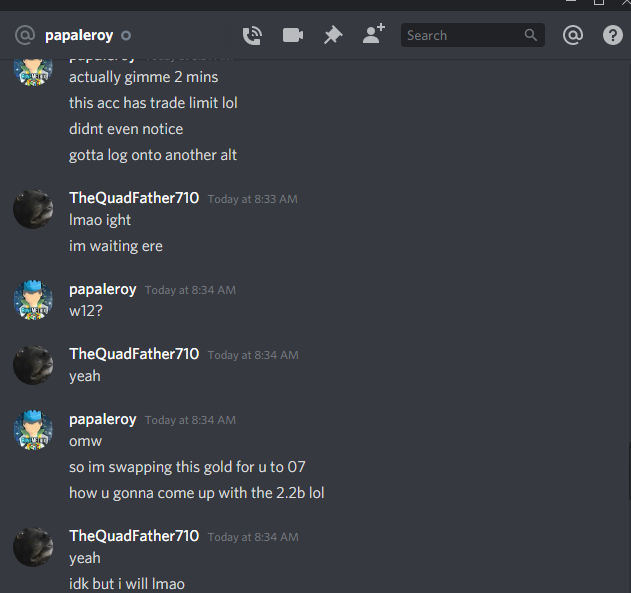The height and width of the screenshot is (593, 631).
Task: Click the 'Today at 8:34 AM' timestamp by 'w12?'
Action: [190, 290]
